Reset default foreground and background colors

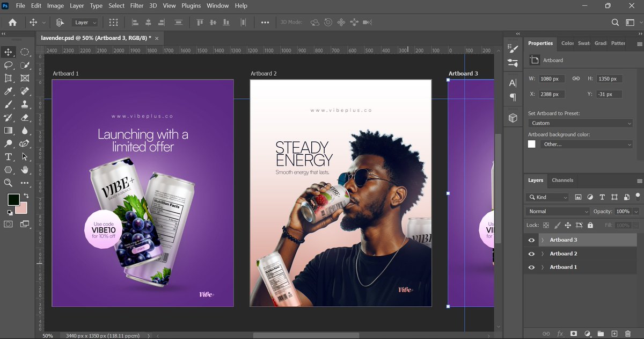(10, 213)
